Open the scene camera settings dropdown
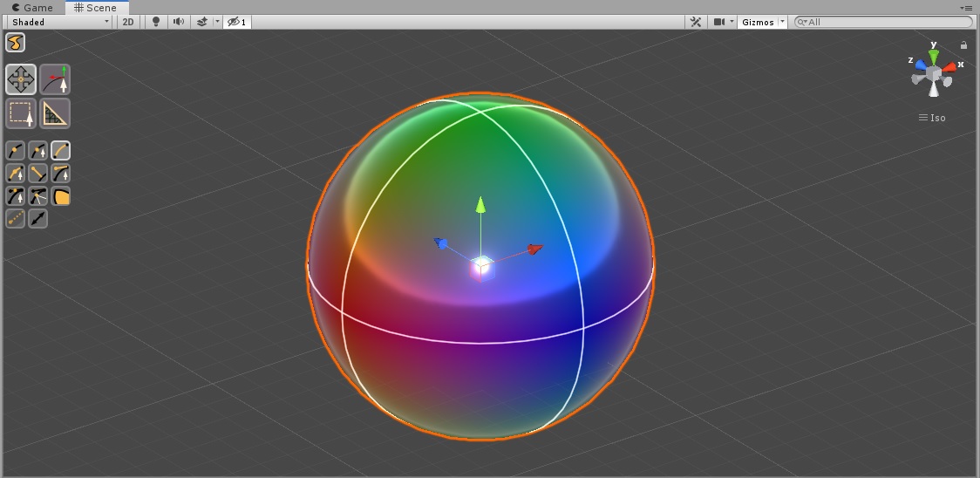This screenshot has width=980, height=478. tap(723, 22)
